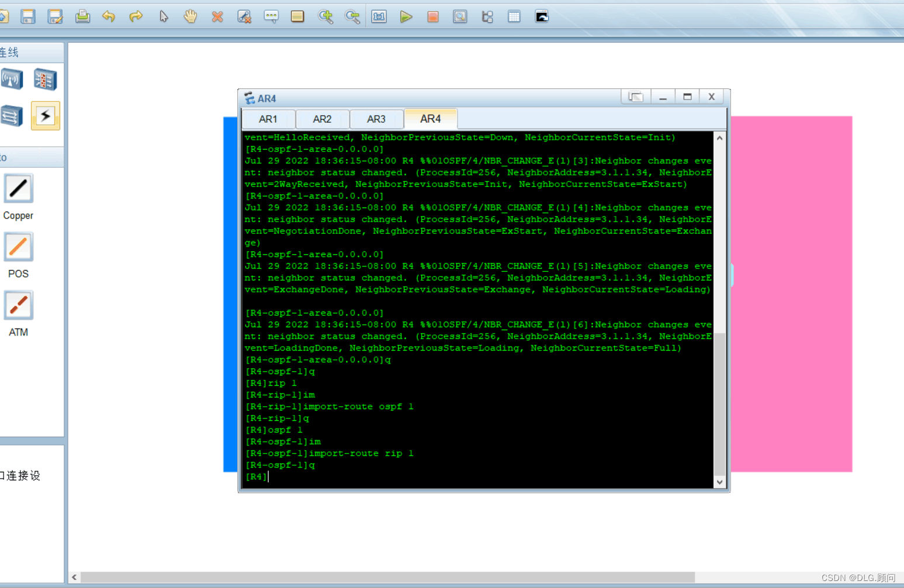The width and height of the screenshot is (904, 588).
Task: Click the "[R4]rip 1" terminal line
Action: 271,383
